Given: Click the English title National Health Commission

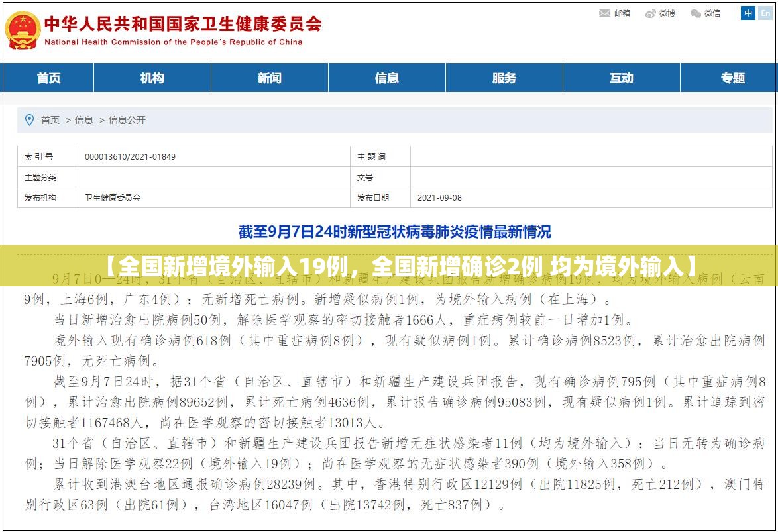Looking at the screenshot, I should pyautogui.click(x=173, y=42).
